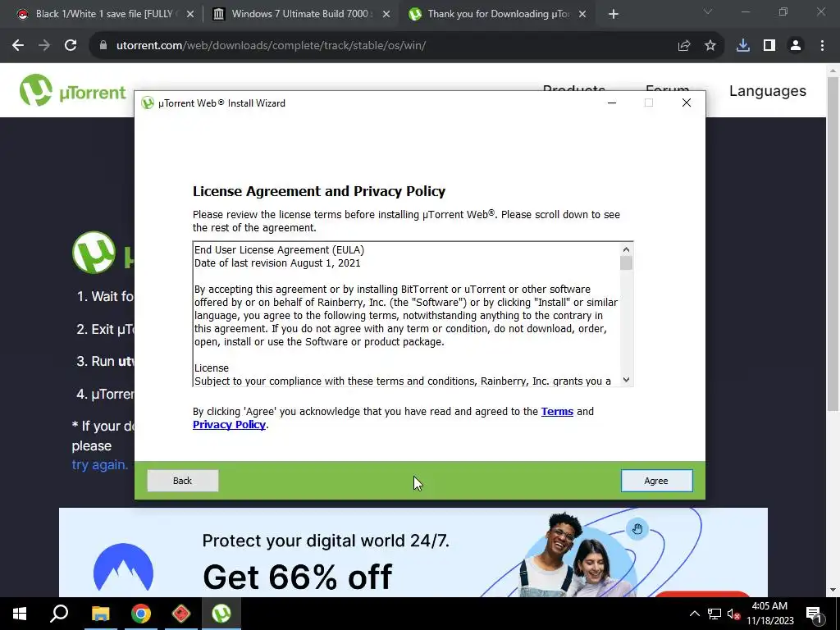View site info lock icon

pyautogui.click(x=103, y=46)
